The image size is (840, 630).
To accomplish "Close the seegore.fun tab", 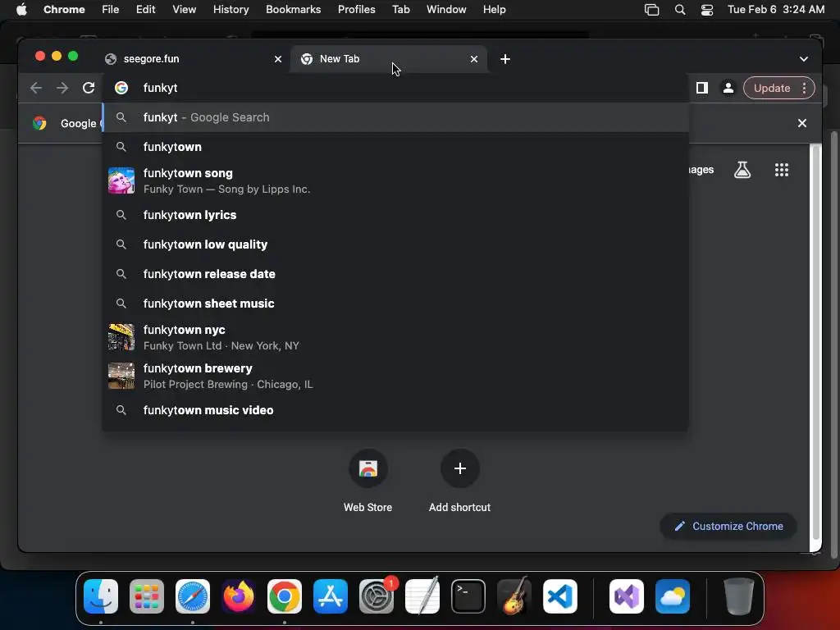I will pyautogui.click(x=278, y=59).
